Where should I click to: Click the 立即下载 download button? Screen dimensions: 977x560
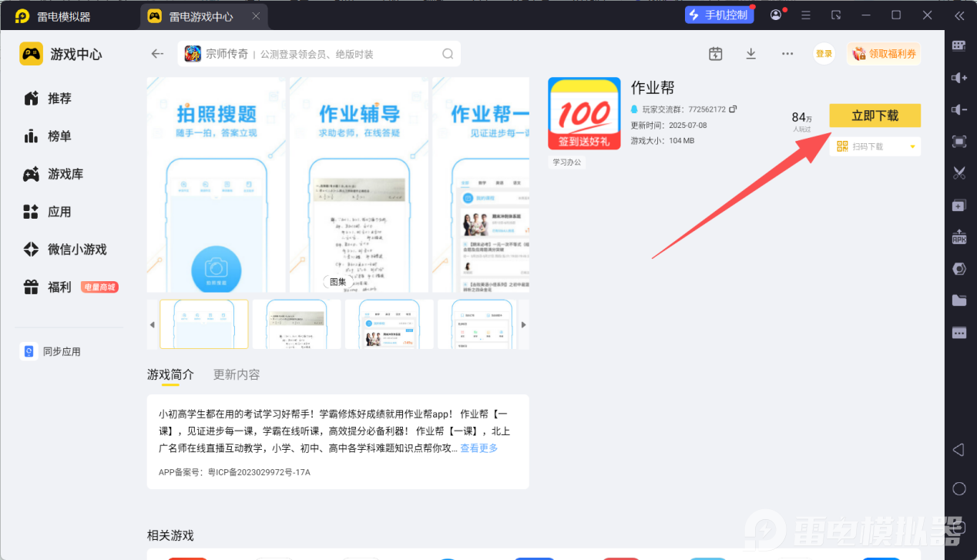pyautogui.click(x=875, y=116)
